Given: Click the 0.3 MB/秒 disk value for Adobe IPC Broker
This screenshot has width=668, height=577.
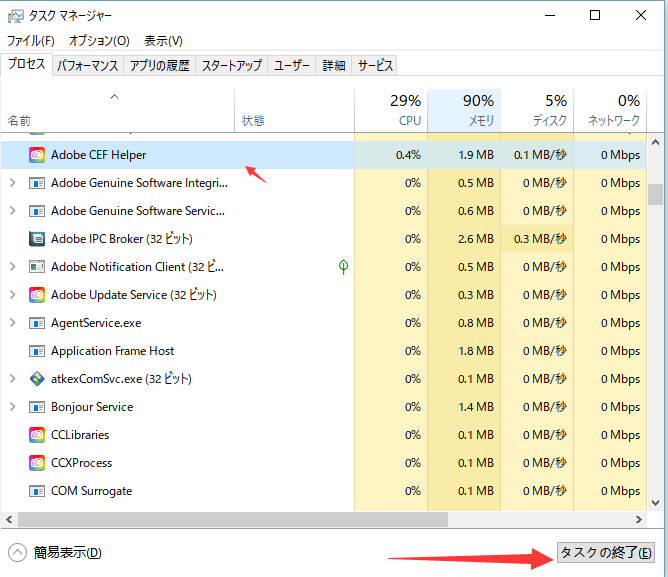Looking at the screenshot, I should [x=540, y=239].
